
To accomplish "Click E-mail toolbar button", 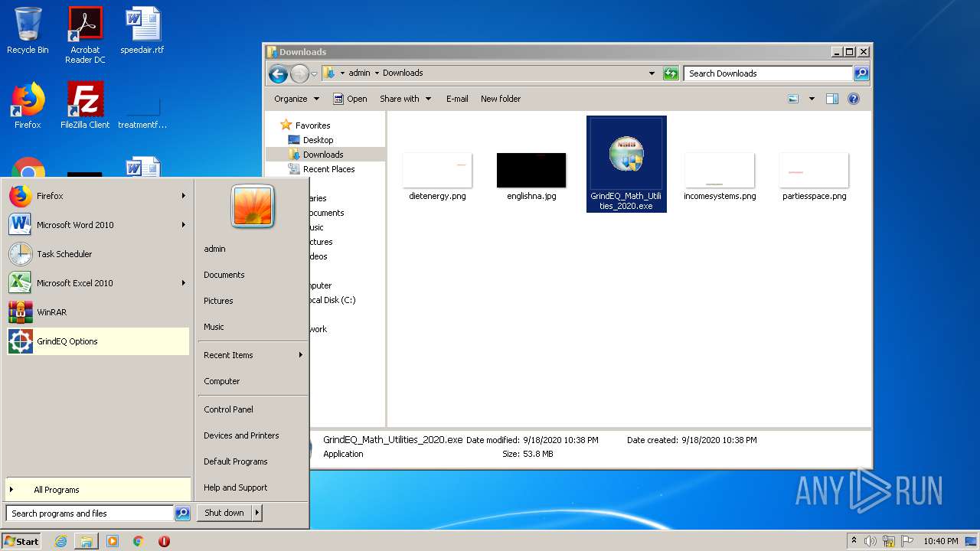I will [457, 99].
